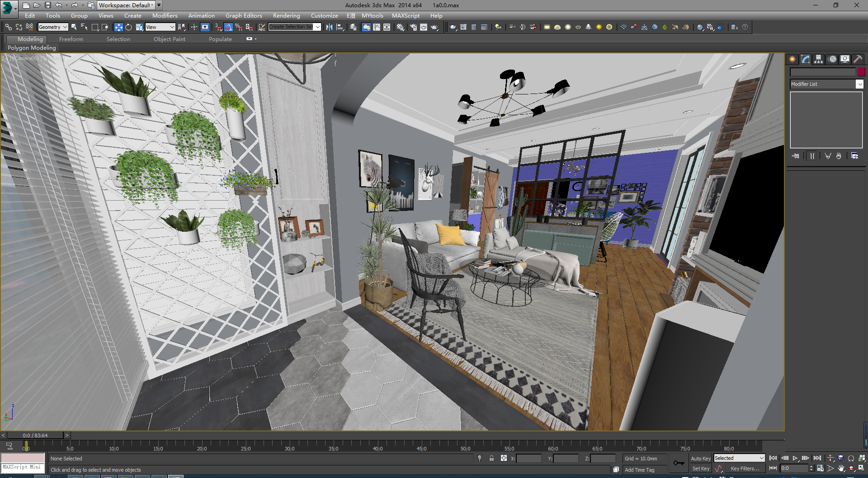
Task: Click the Rectangular Selection Region icon
Action: 95,27
